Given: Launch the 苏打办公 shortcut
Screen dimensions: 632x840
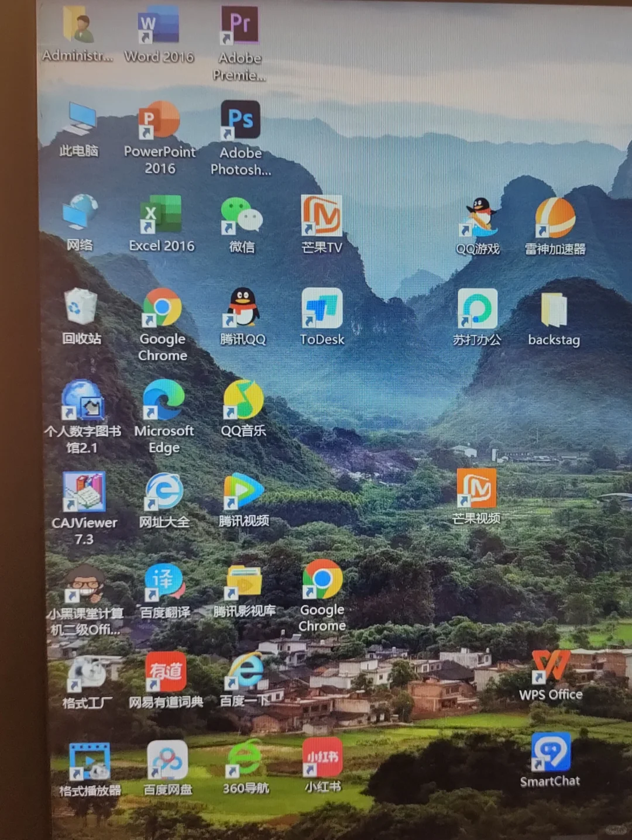Looking at the screenshot, I should point(478,309).
